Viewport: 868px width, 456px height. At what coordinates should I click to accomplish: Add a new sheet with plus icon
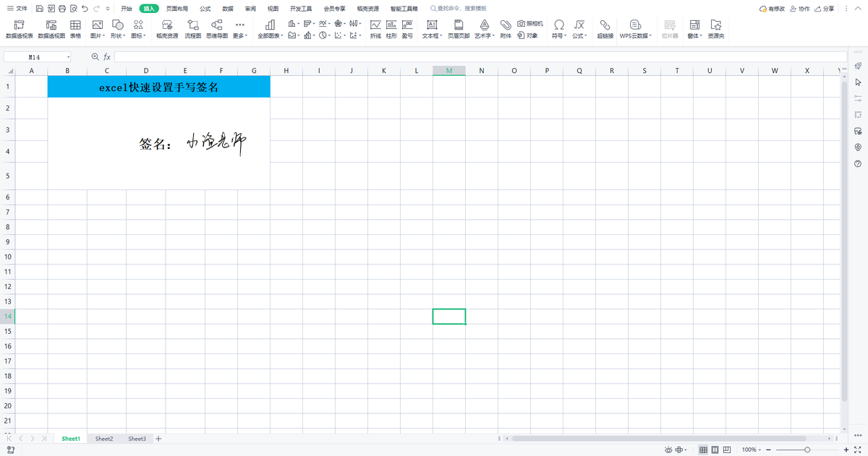(x=158, y=439)
